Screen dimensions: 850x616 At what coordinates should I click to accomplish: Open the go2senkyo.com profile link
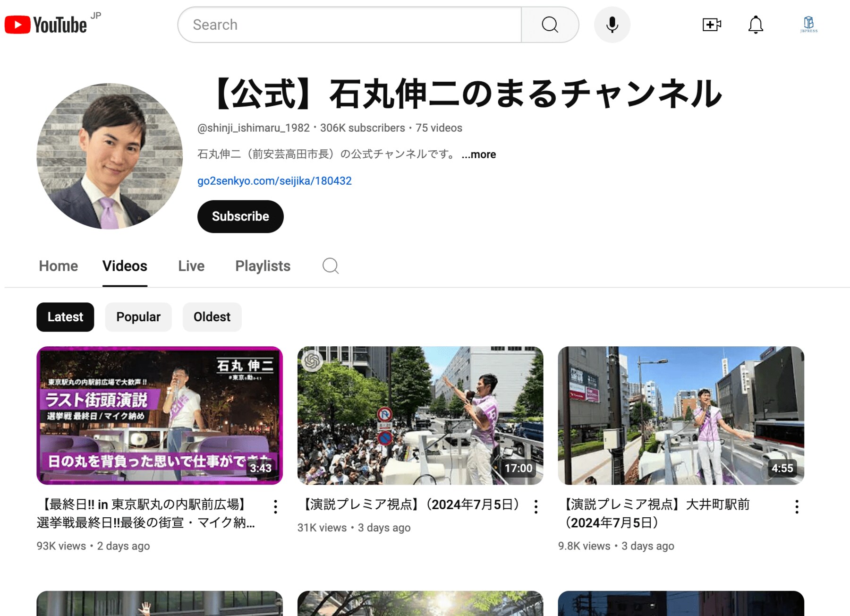[274, 181]
